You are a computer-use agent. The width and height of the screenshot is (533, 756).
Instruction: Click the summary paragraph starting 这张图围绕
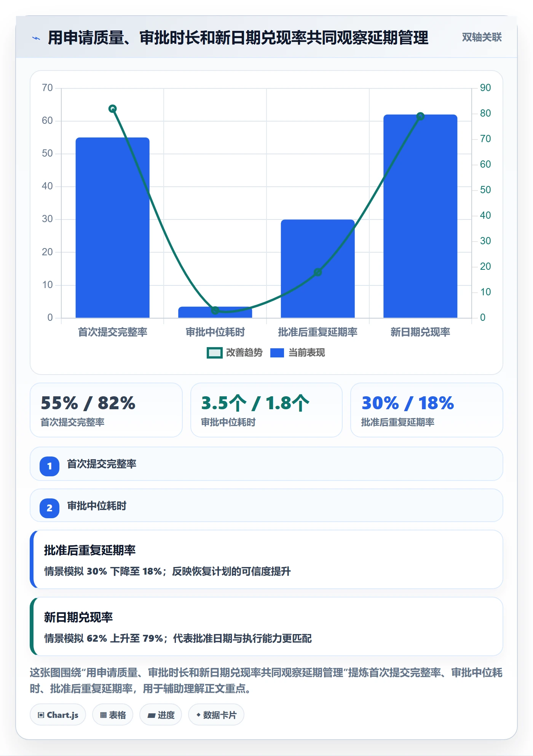pyautogui.click(x=266, y=681)
